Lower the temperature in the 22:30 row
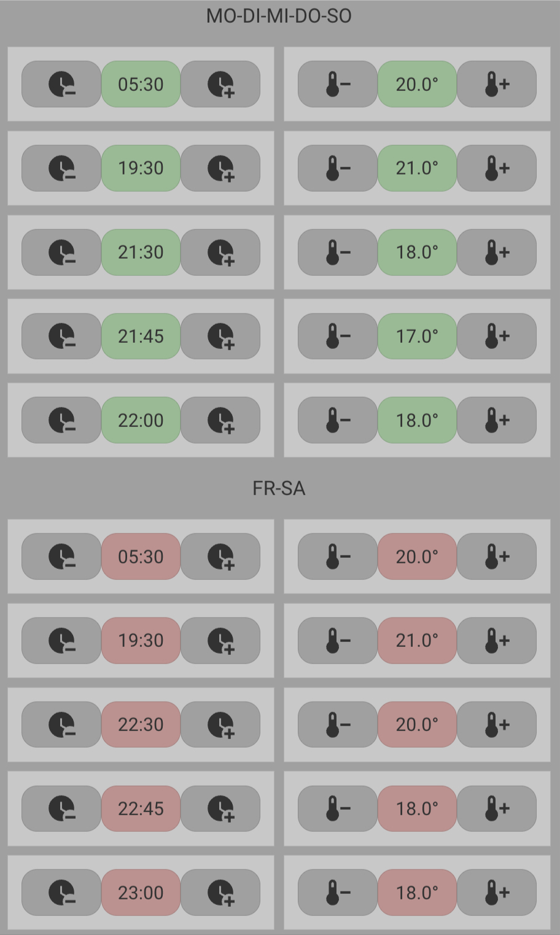This screenshot has height=935, width=560. coord(337,724)
